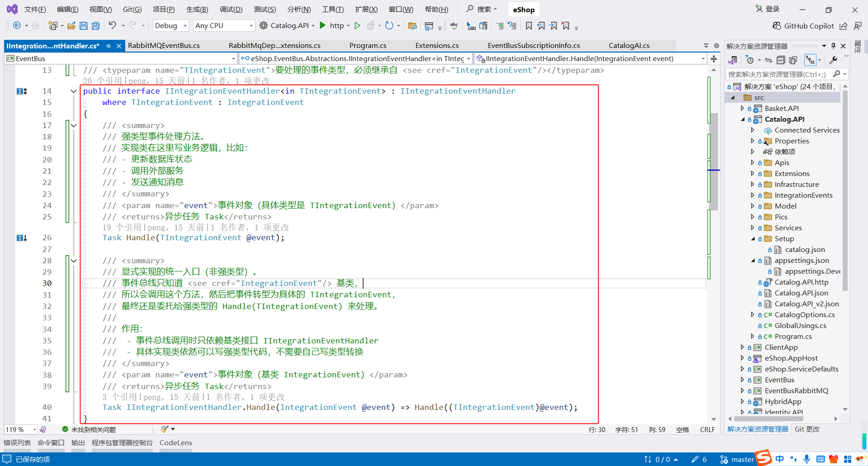
Task: Switch to the Program.cs tab
Action: (x=368, y=45)
